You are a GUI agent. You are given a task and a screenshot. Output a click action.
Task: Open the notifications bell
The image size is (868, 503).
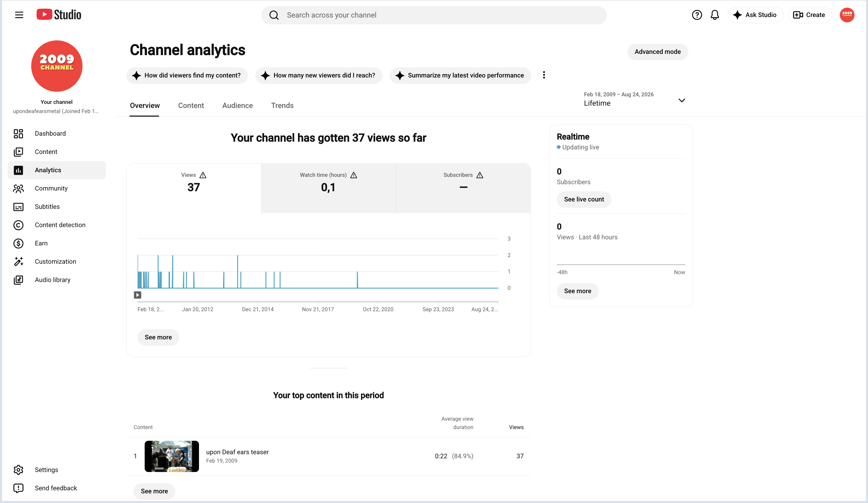tap(715, 15)
